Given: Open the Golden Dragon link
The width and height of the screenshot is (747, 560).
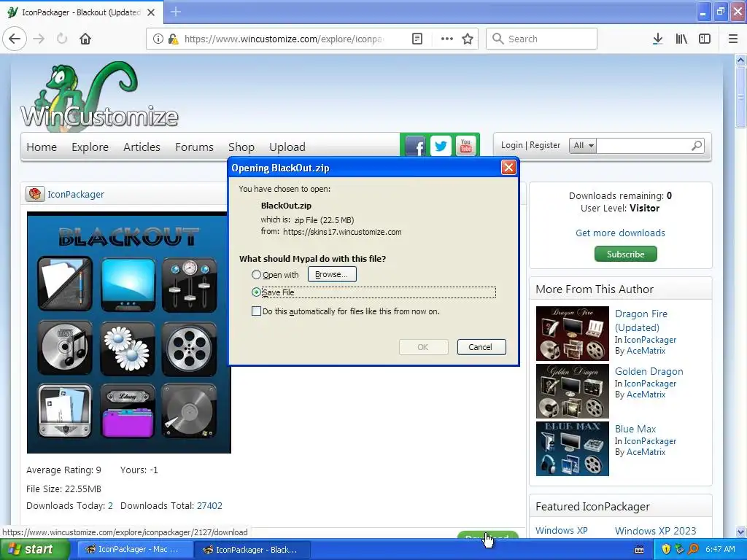Looking at the screenshot, I should point(649,371).
